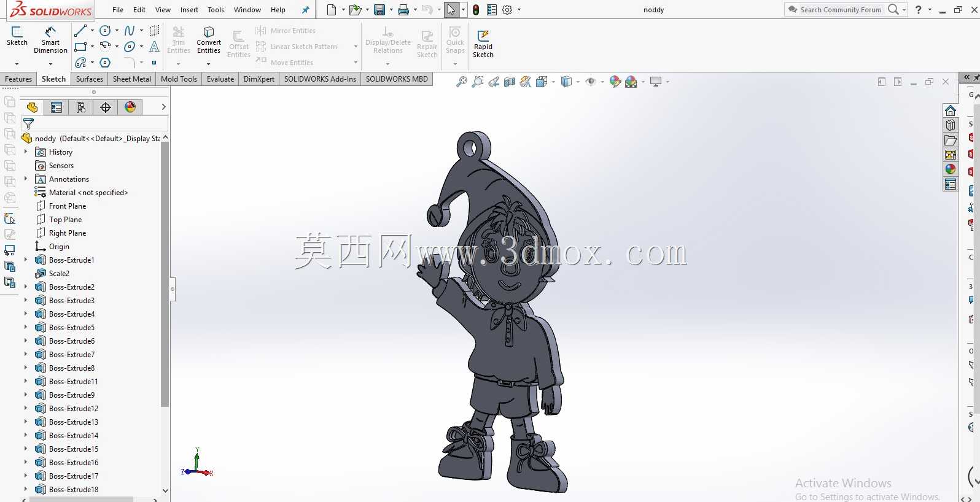
Task: Open the File menu
Action: (118, 10)
